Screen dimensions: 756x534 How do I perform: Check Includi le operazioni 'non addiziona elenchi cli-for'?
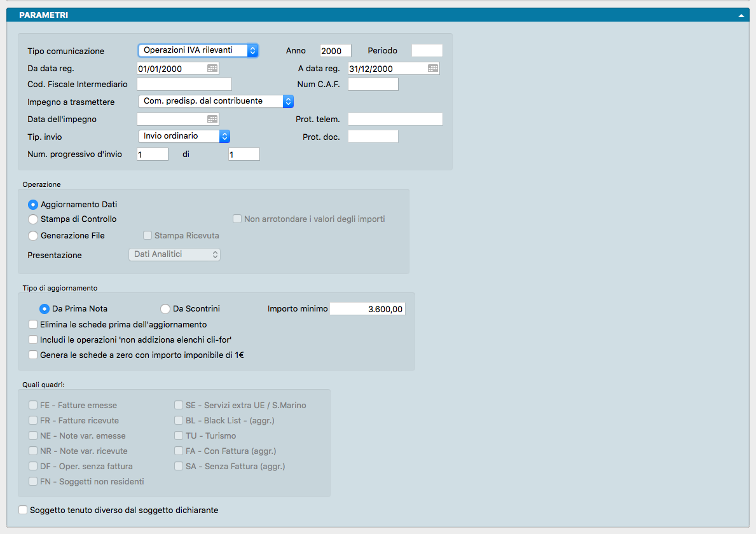(x=33, y=340)
